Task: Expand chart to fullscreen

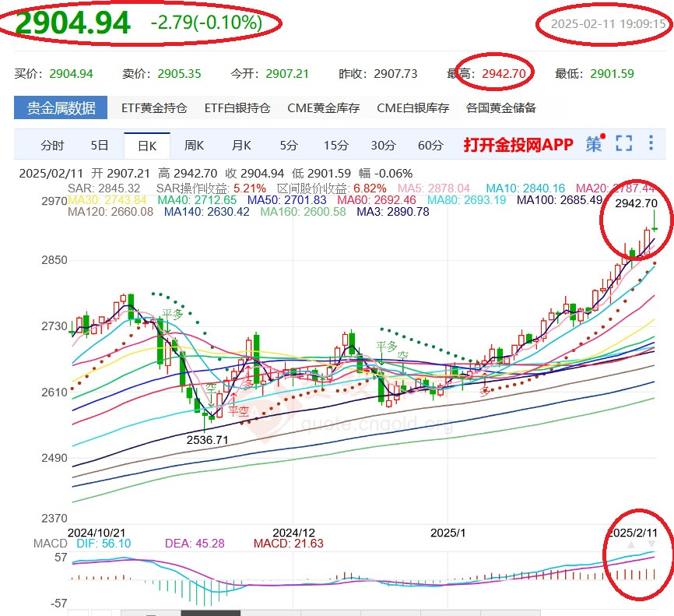Action: (623, 143)
